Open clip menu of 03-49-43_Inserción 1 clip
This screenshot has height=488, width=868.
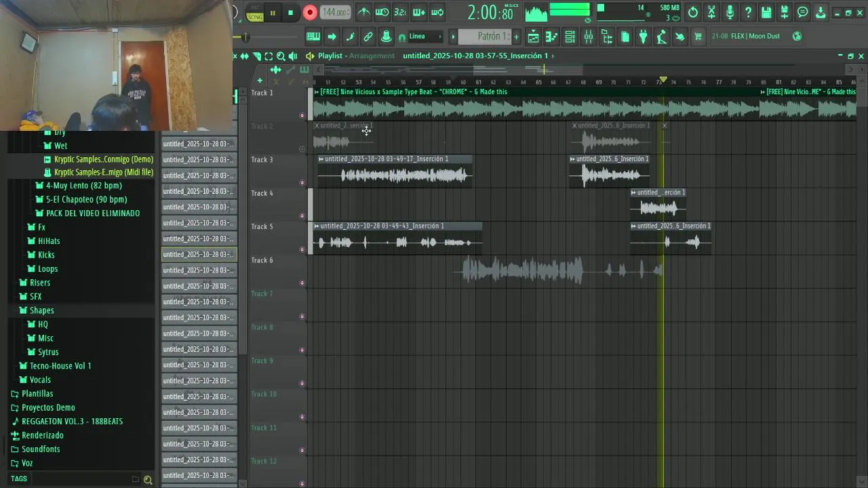(317, 226)
